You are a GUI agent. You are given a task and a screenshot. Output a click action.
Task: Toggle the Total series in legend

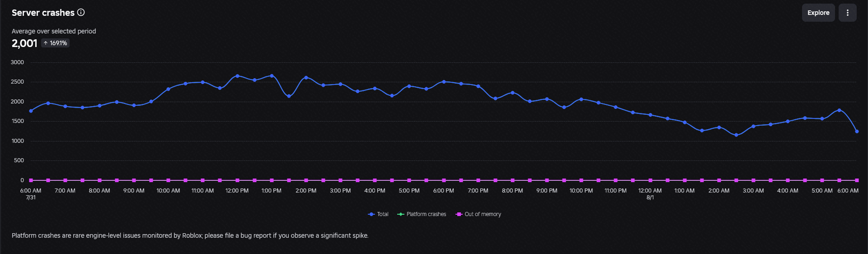pos(378,214)
